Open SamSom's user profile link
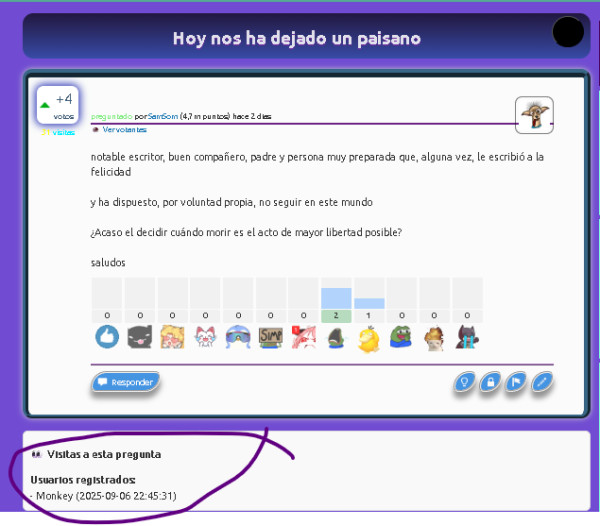The image size is (600, 526). [x=163, y=116]
